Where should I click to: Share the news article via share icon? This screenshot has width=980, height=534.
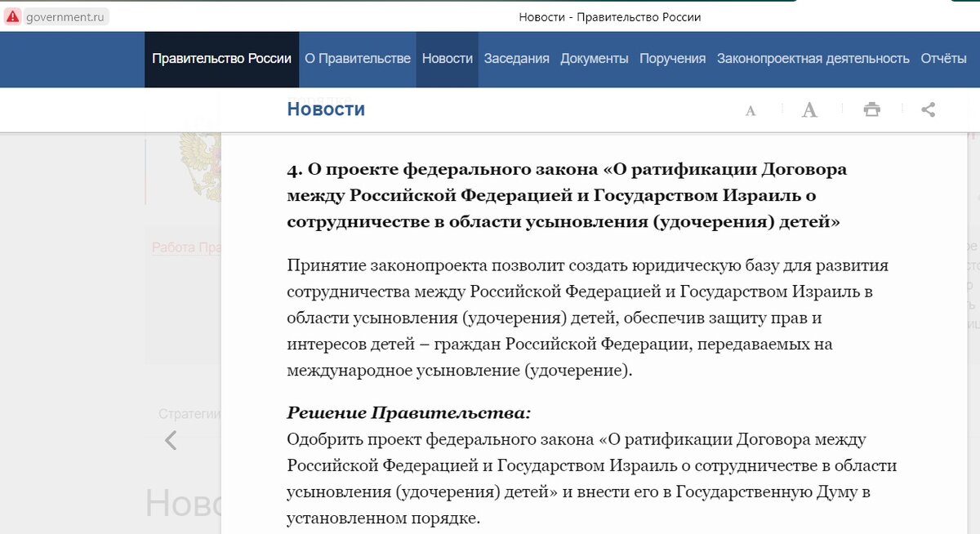tap(928, 109)
